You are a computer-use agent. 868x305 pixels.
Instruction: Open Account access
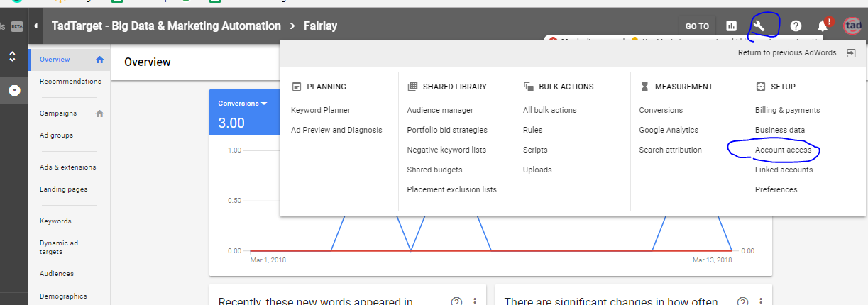(x=783, y=150)
